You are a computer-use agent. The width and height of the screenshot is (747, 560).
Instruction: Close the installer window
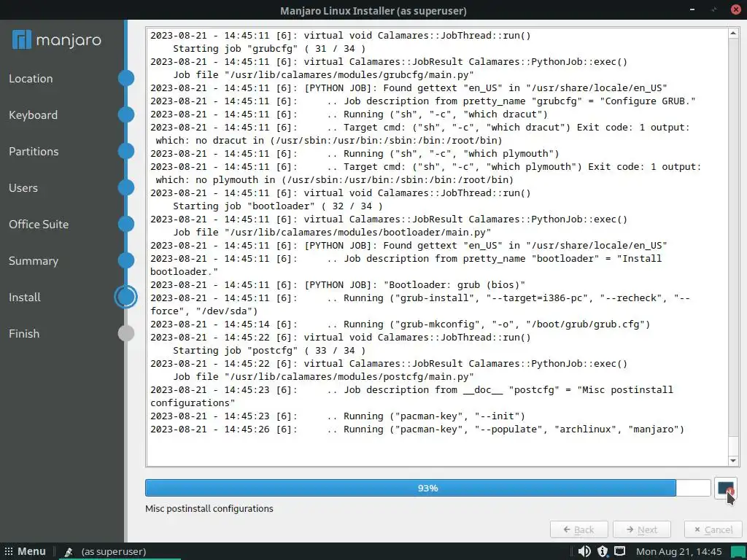click(x=736, y=9)
